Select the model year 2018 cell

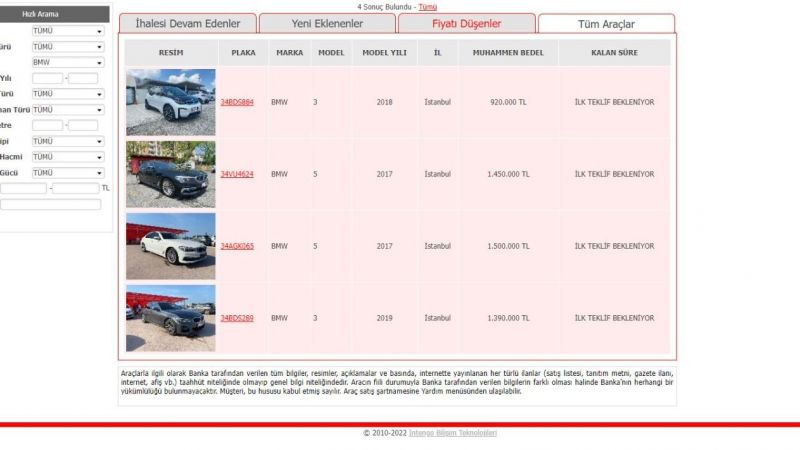384,102
